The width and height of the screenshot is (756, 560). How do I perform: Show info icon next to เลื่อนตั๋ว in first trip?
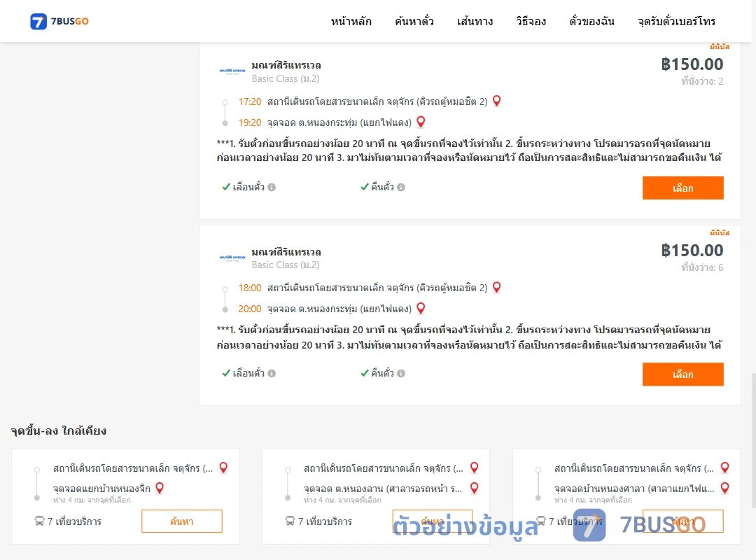272,187
